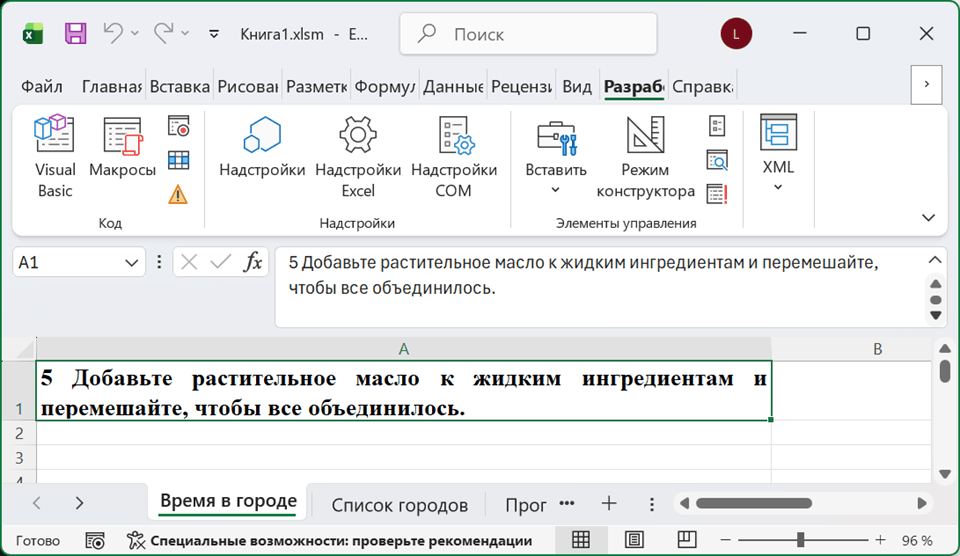
Task: Switch to Page Break Preview
Action: [687, 539]
